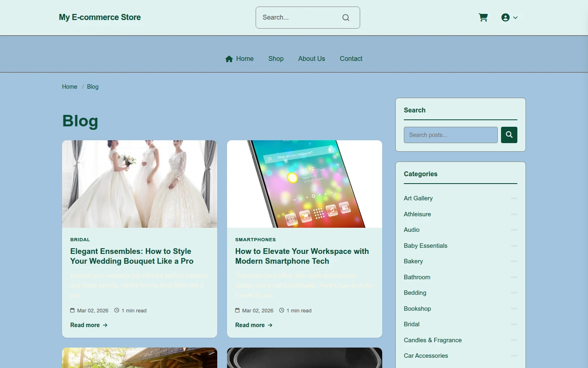
Task: Submit blog post search button
Action: (509, 135)
